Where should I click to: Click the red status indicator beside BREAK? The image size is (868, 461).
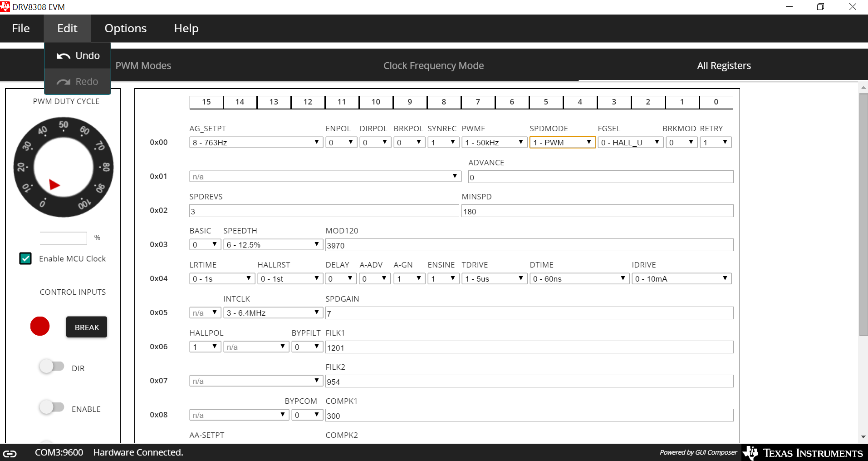click(x=40, y=326)
